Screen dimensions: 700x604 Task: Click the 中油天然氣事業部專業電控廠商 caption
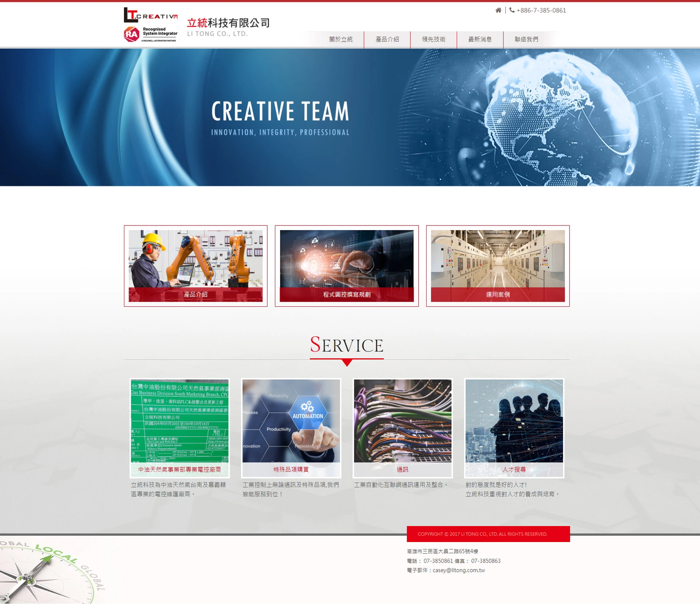pos(179,469)
